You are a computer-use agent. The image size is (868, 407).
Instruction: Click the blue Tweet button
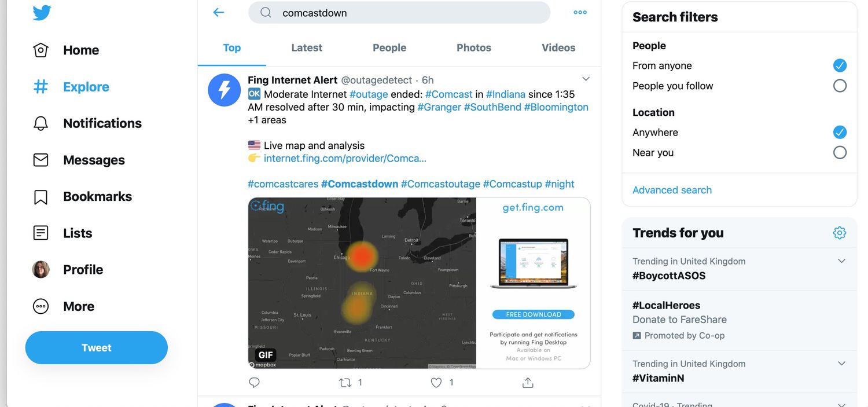(97, 348)
